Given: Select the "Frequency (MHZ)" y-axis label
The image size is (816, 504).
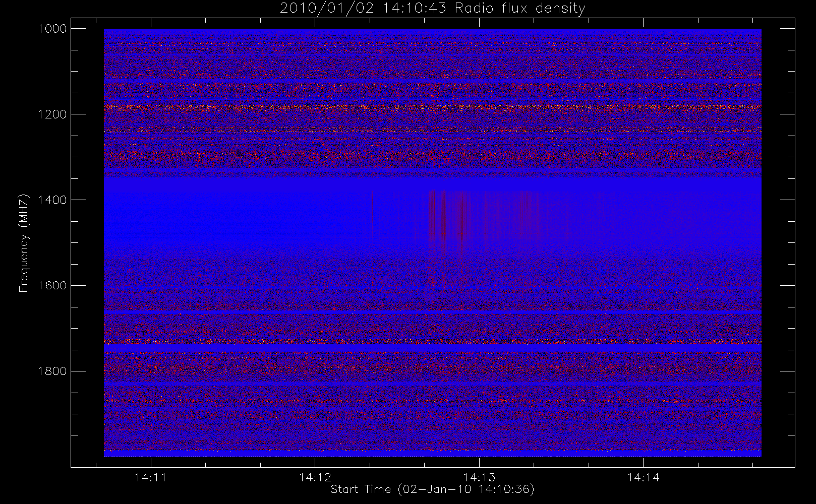Looking at the screenshot, I should pos(23,243).
